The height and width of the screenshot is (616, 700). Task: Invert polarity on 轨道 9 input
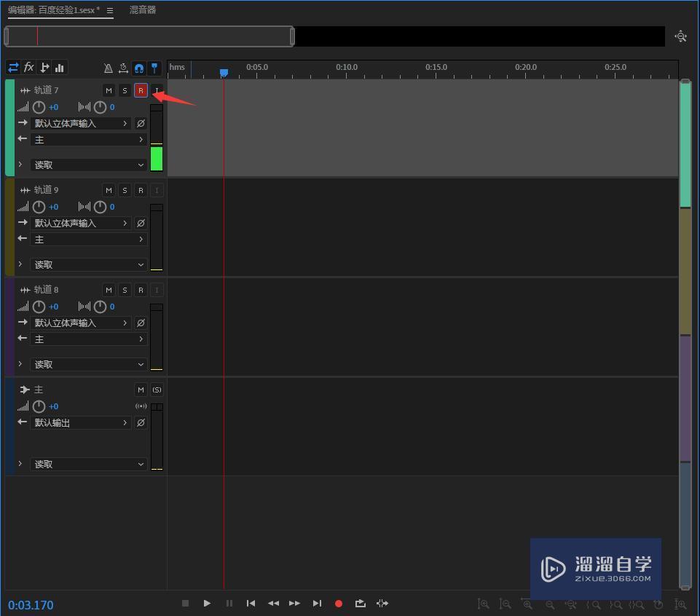pos(141,224)
